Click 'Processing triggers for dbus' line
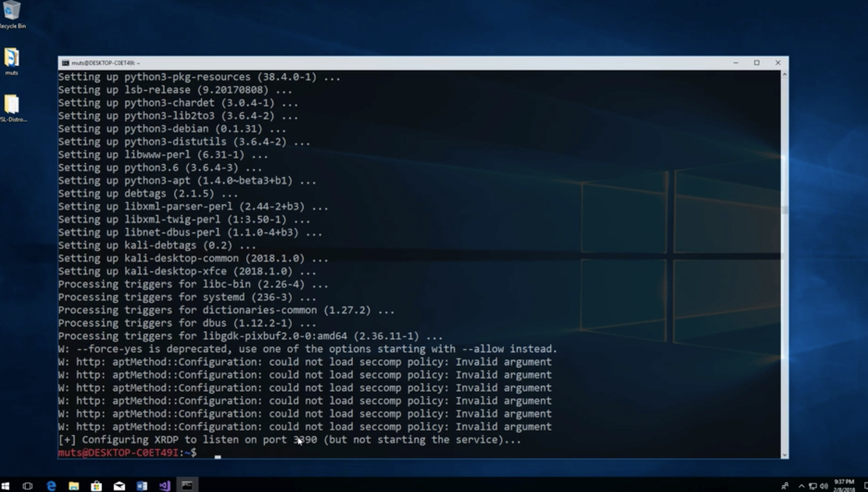 tap(187, 323)
